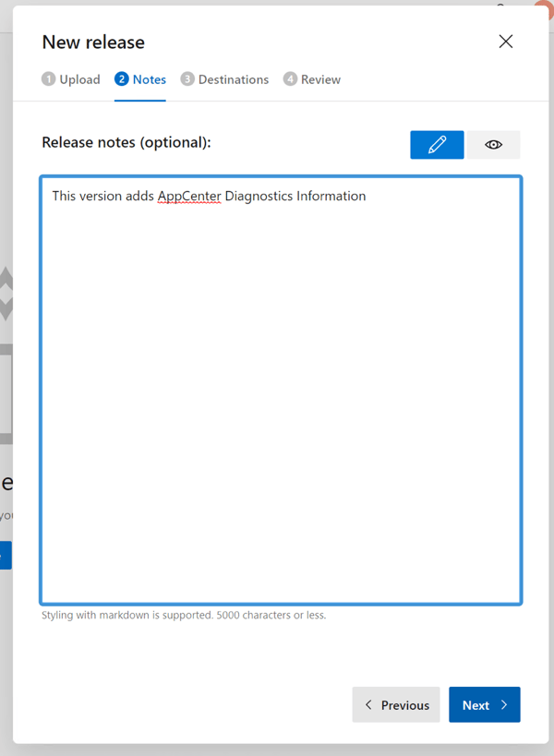
Task: Close the New release dialog
Action: [506, 42]
